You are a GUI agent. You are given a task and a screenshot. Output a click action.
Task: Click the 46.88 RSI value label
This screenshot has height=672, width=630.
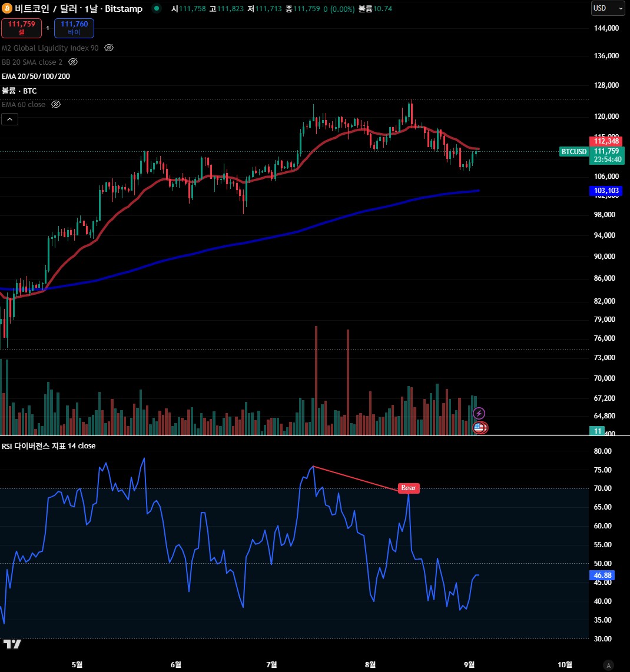click(x=602, y=575)
